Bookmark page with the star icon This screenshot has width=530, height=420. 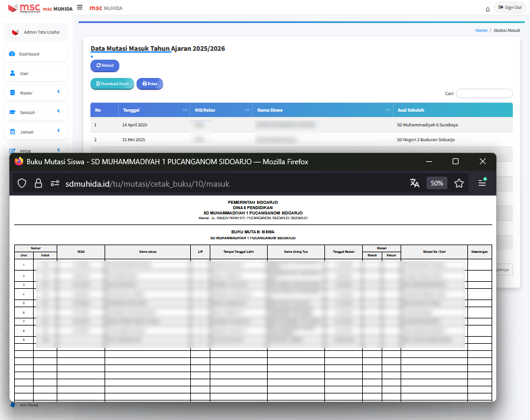(459, 183)
